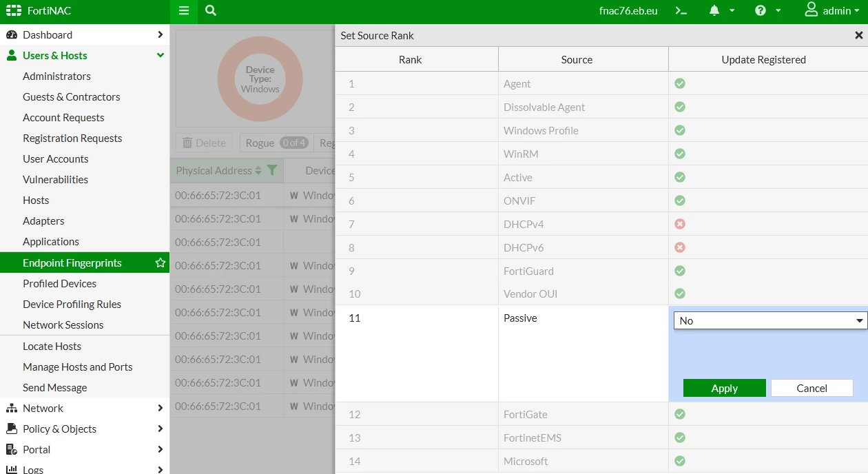Click the green check for FortiGate
The width and height of the screenshot is (868, 474).
click(x=680, y=414)
